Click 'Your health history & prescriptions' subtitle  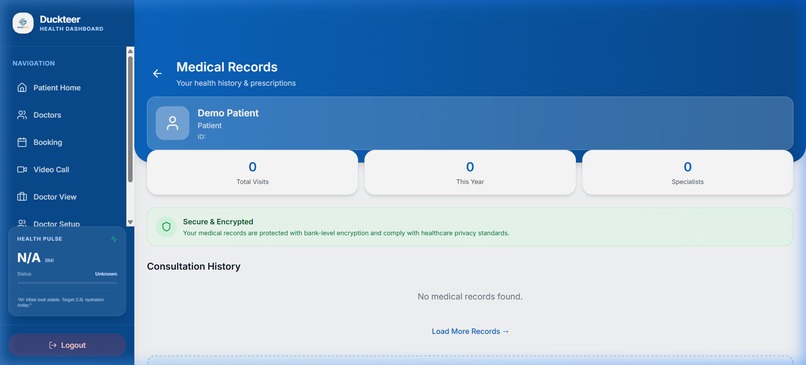click(x=236, y=83)
